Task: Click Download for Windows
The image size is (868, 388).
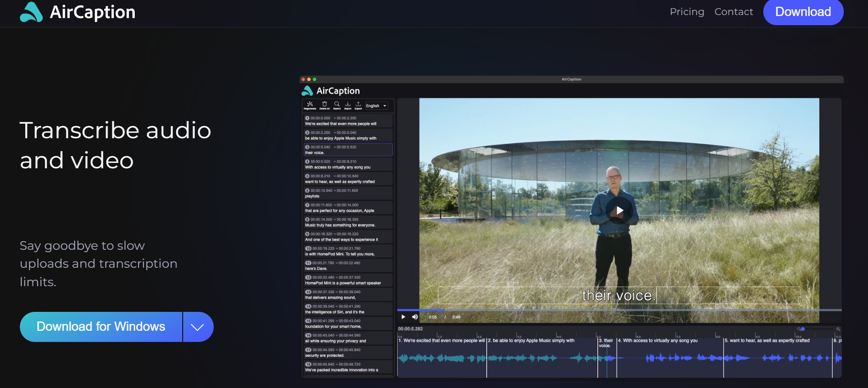Action: click(101, 327)
